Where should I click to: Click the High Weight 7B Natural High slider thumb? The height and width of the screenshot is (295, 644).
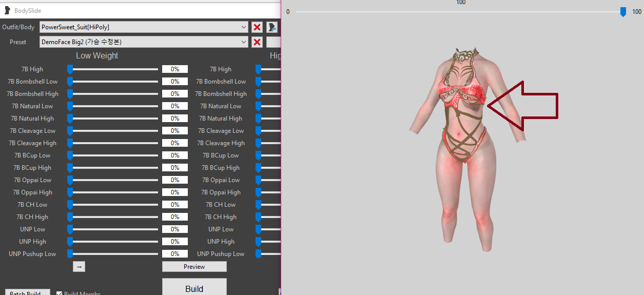coord(259,119)
